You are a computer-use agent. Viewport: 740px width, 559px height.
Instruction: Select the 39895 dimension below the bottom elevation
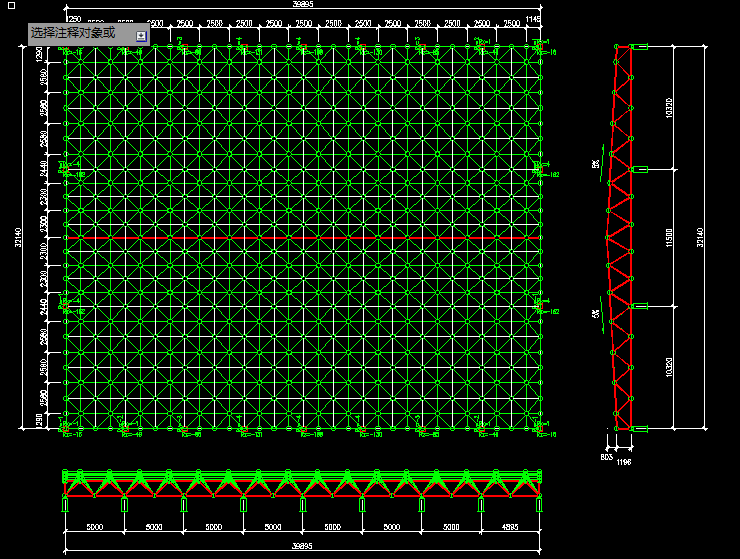click(301, 546)
